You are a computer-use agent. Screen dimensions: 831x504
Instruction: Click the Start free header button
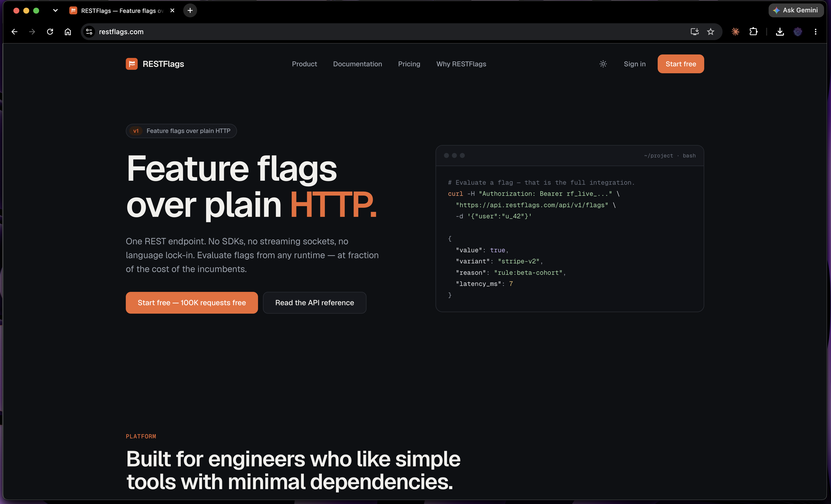681,64
